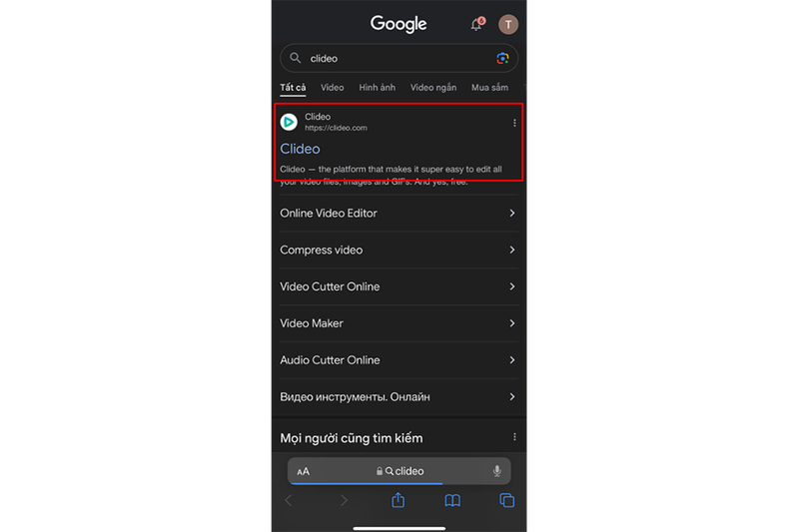Tap the Google Lens camera icon
Viewport: 799px width, 532px height.
[502, 58]
